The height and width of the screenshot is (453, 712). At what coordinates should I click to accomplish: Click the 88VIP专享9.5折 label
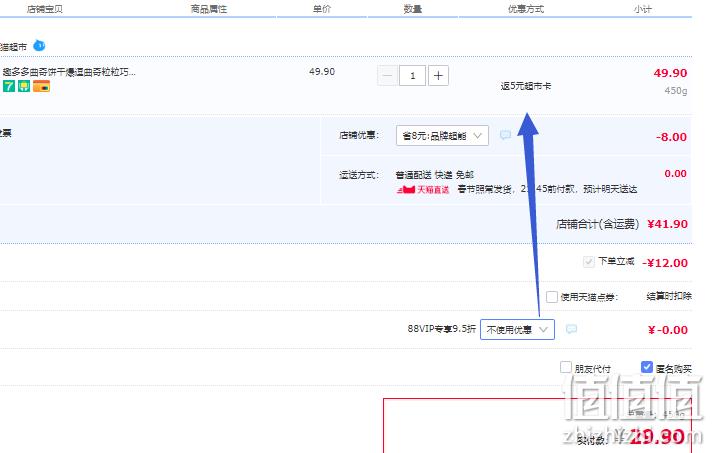click(x=441, y=328)
